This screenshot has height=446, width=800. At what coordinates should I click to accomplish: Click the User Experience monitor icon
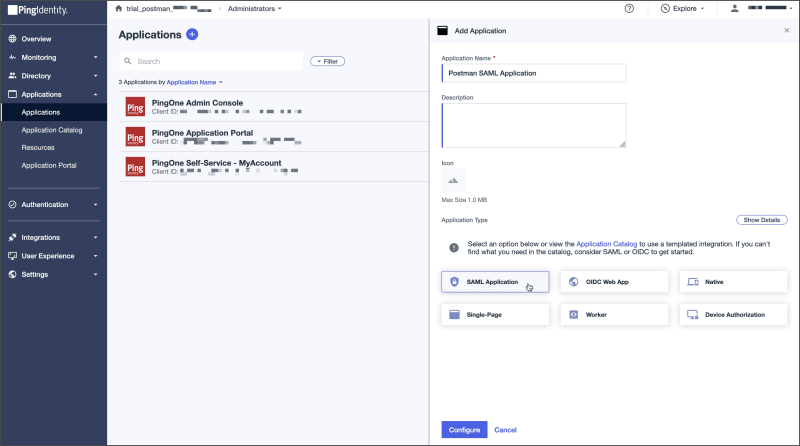click(12, 256)
